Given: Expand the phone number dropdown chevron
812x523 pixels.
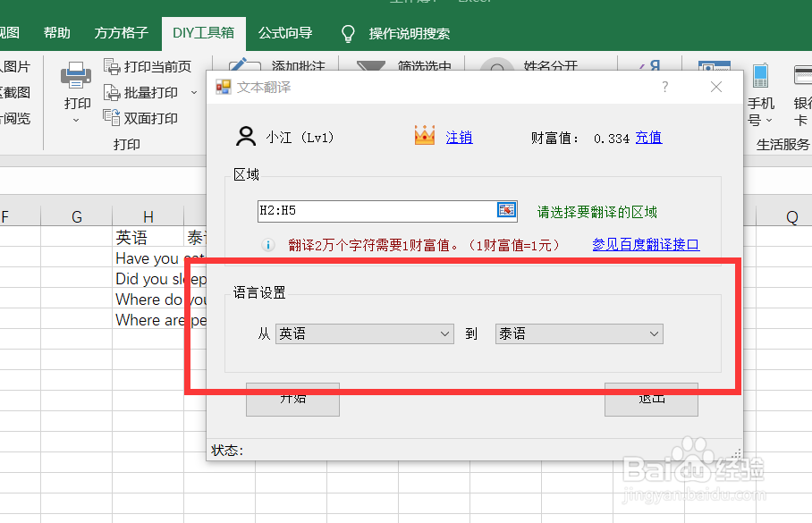Looking at the screenshot, I should tap(769, 120).
